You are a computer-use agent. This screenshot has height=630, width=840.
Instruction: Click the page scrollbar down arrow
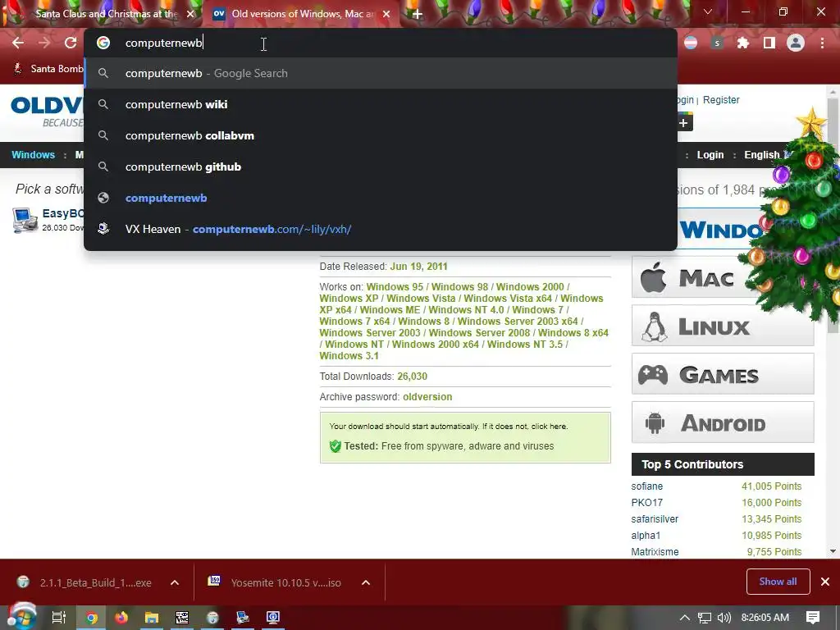point(833,551)
